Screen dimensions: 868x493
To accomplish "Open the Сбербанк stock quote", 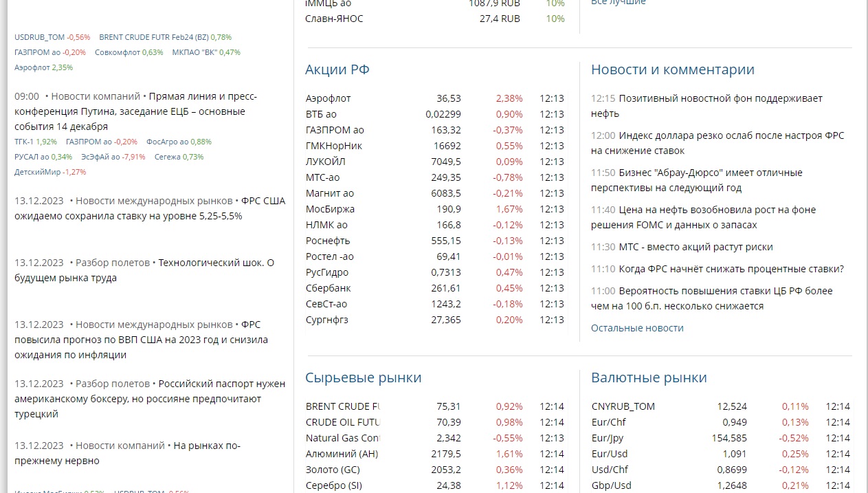I will 434,288.
